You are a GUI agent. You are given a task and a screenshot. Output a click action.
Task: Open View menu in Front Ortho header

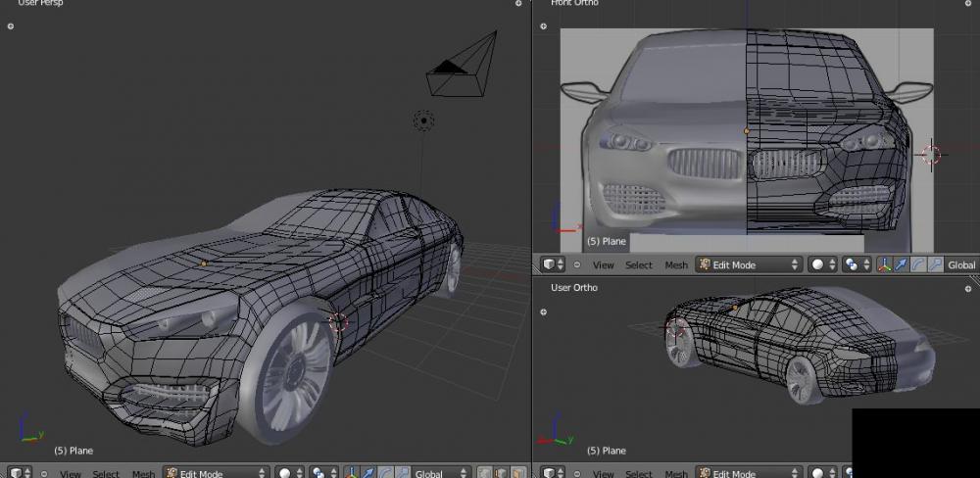click(x=604, y=264)
